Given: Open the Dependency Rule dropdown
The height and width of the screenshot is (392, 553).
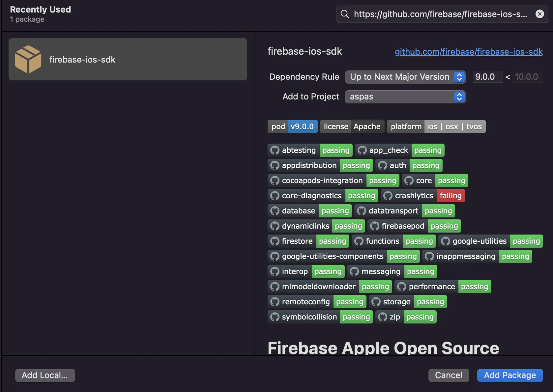Looking at the screenshot, I should pos(405,77).
